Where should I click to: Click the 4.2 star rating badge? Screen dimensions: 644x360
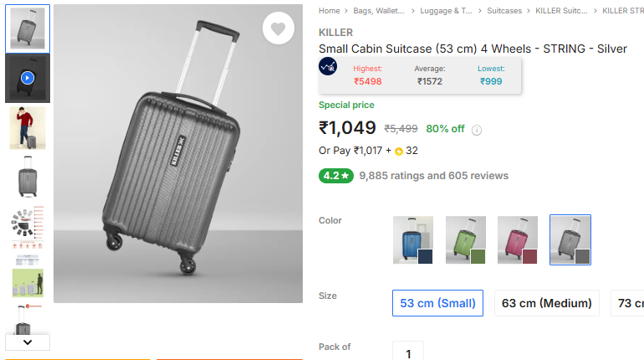click(336, 176)
